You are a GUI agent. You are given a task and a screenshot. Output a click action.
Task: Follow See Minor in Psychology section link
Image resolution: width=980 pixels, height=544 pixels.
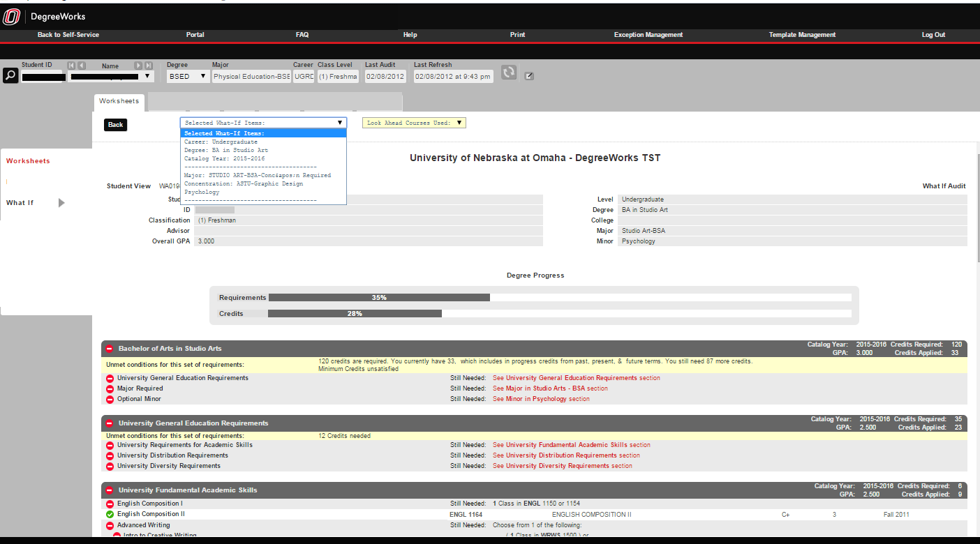pyautogui.click(x=541, y=399)
